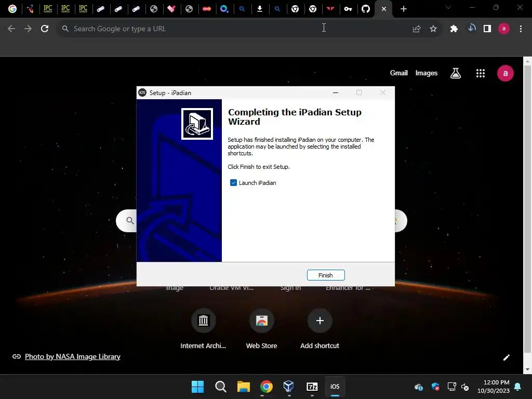
Task: Open the OneDrive cloud tray icon
Action: click(x=419, y=387)
